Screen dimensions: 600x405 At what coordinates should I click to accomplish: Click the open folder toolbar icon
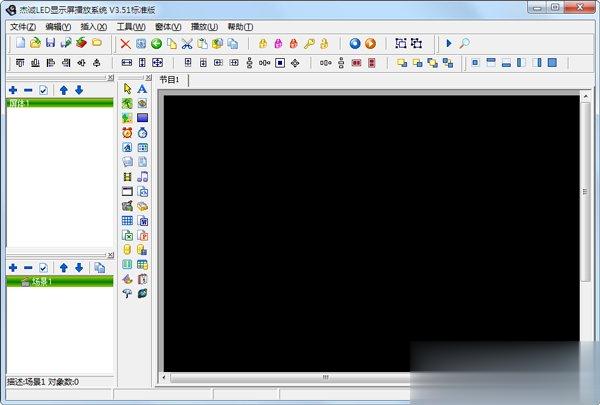click(35, 43)
